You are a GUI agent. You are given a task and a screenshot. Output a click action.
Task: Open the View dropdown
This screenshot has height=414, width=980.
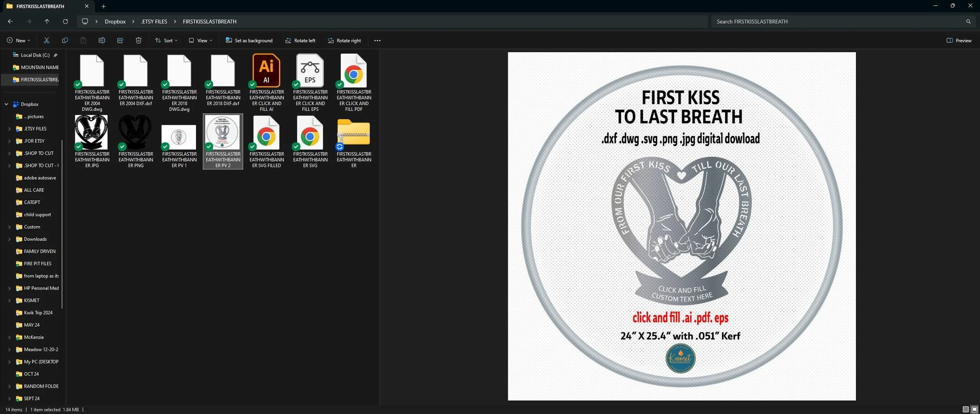pyautogui.click(x=200, y=40)
